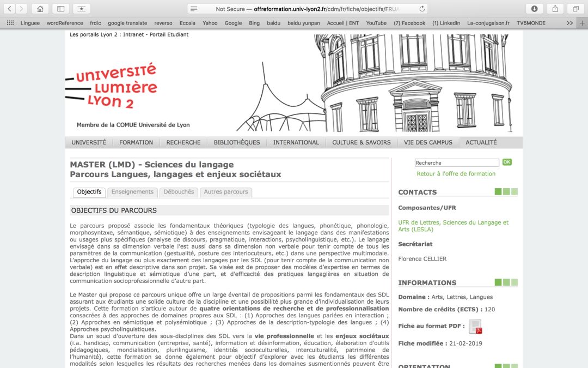
Task: Open the YouTube bookmark
Action: (x=376, y=23)
